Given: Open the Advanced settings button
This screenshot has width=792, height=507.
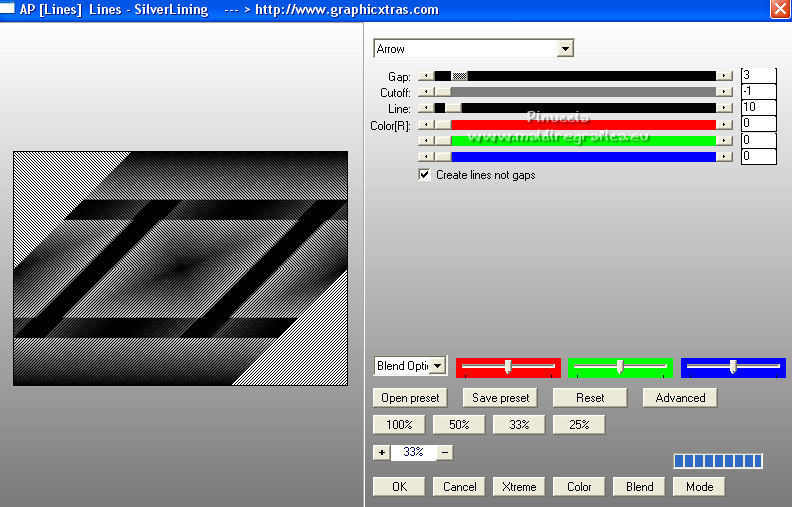Looking at the screenshot, I should (x=680, y=398).
